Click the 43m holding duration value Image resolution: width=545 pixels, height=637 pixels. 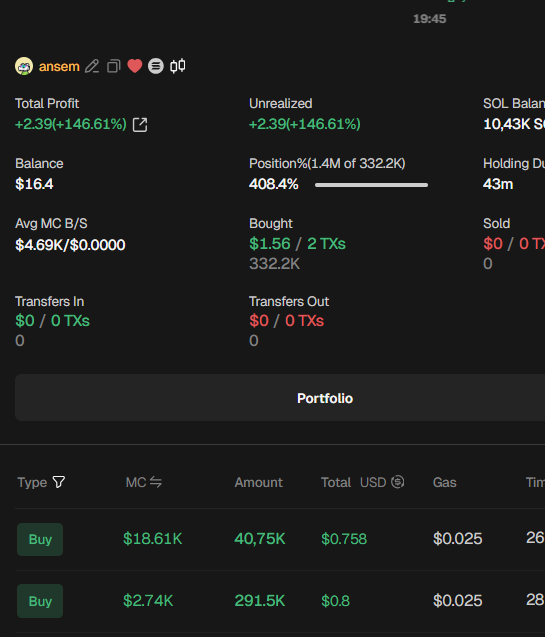pos(498,184)
